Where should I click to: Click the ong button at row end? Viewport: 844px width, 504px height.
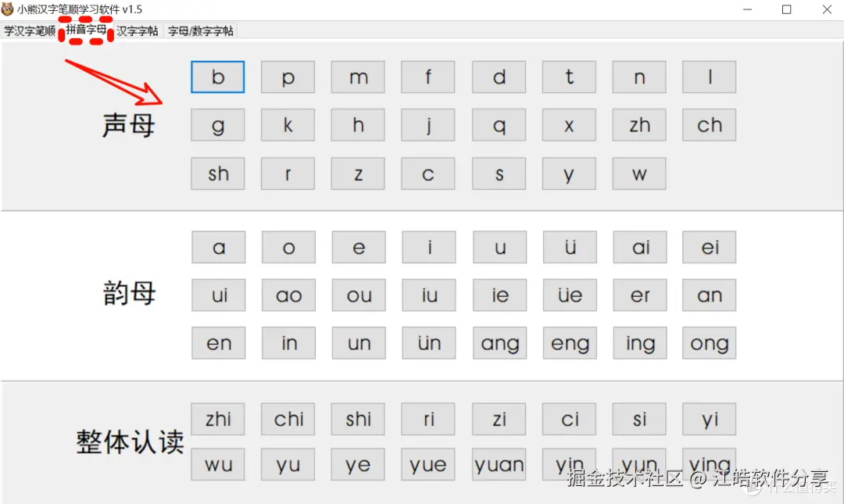coord(709,343)
